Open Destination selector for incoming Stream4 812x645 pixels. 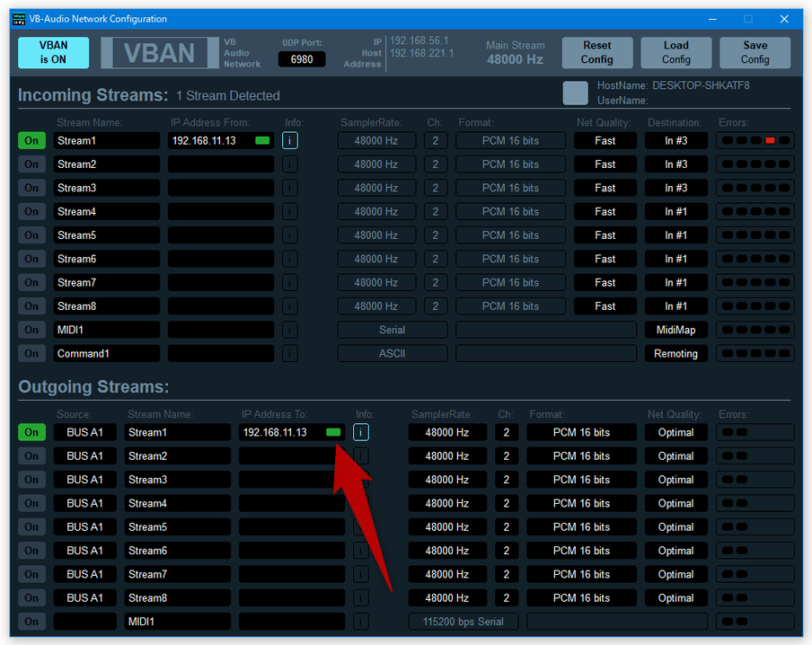(675, 211)
